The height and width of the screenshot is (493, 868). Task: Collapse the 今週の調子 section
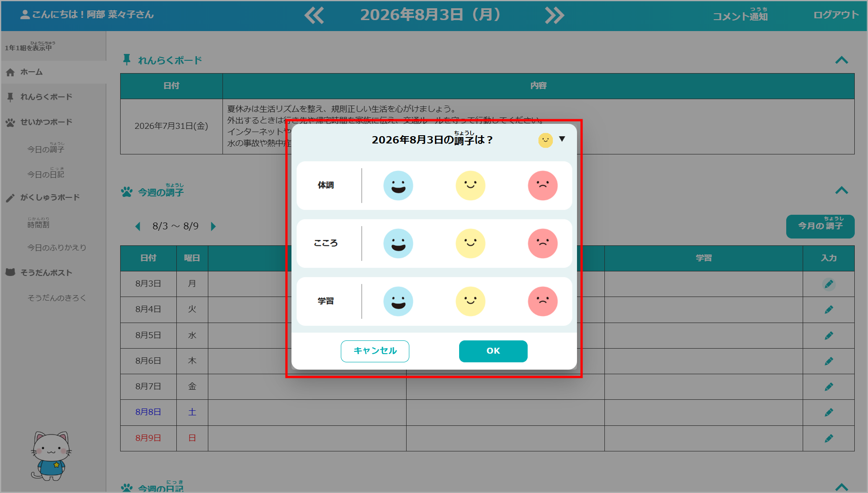[842, 191]
